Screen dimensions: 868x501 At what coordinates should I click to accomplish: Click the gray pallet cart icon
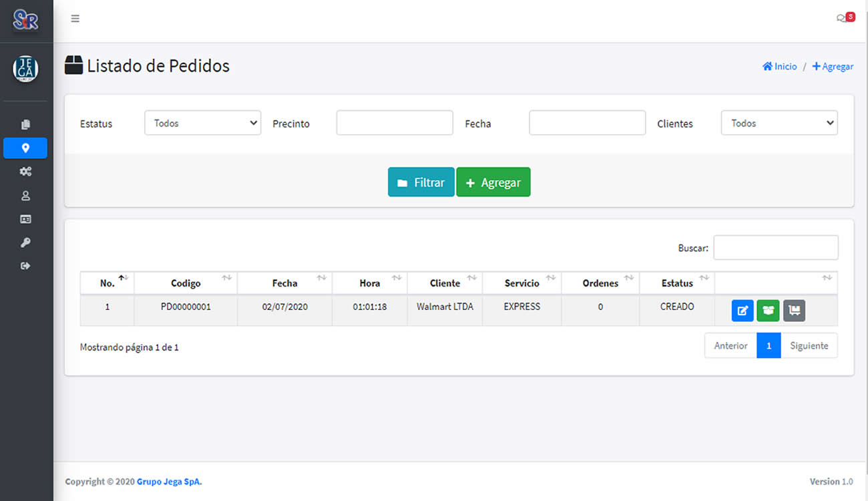pyautogui.click(x=794, y=311)
